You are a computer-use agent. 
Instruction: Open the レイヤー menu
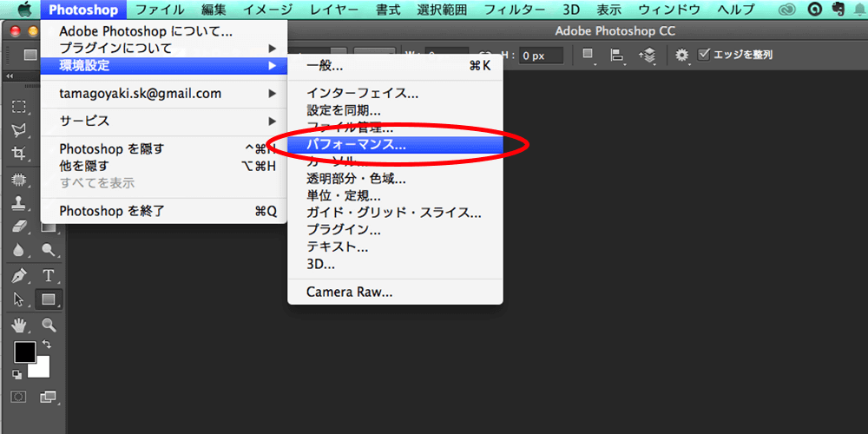point(335,9)
